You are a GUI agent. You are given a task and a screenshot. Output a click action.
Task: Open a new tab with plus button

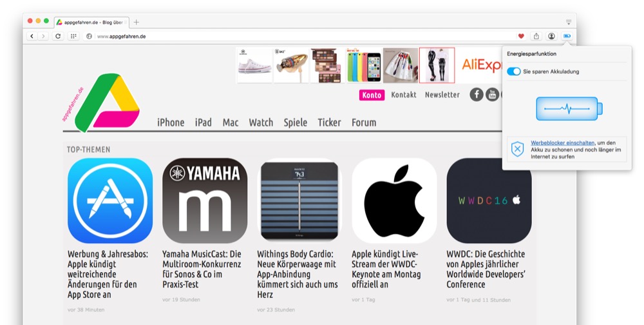(x=137, y=22)
